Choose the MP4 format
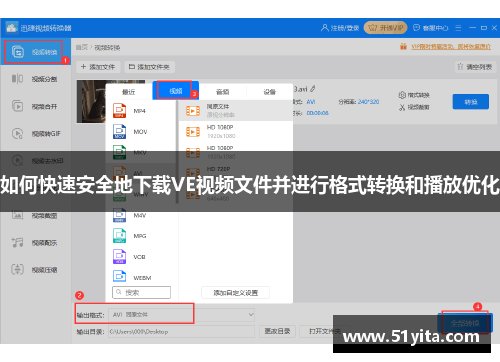Viewport: 500px width, 362px height. point(141,111)
